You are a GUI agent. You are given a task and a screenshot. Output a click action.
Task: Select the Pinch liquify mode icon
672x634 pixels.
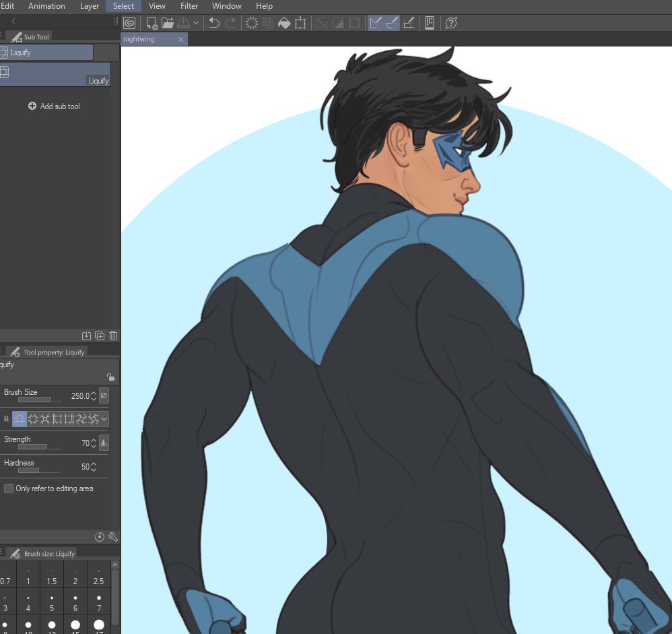[45, 419]
